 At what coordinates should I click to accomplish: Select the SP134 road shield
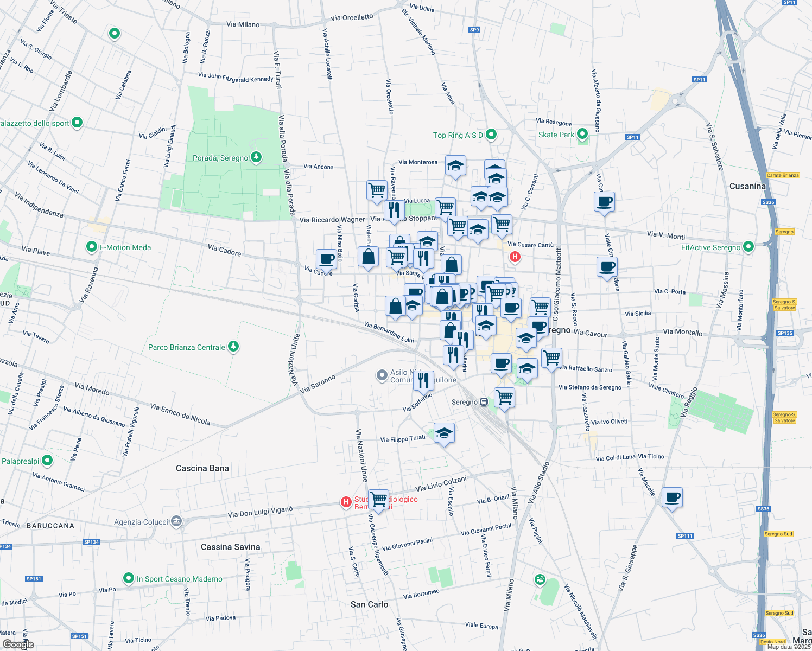91,542
